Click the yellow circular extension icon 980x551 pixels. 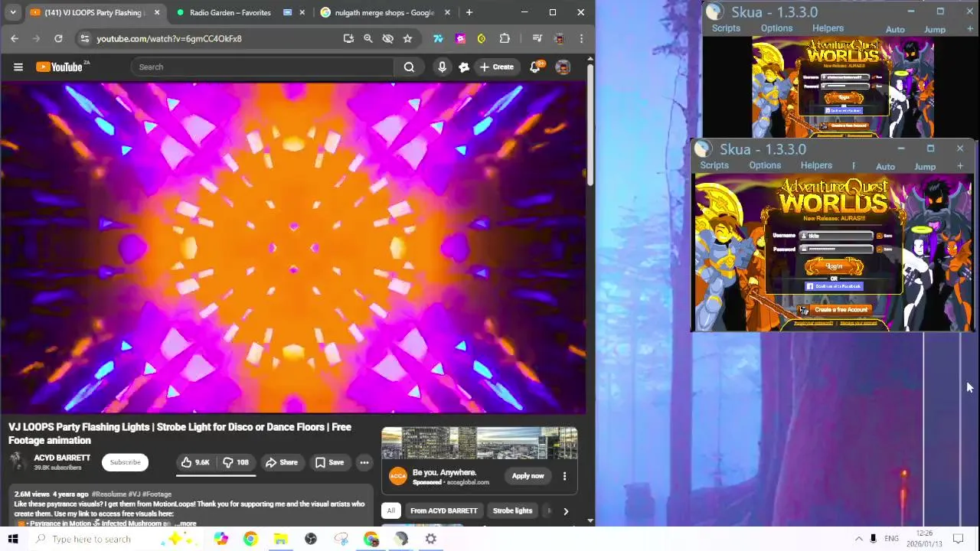[x=482, y=38]
